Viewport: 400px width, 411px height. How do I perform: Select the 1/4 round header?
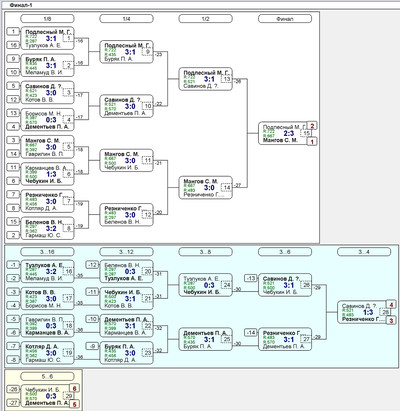coord(126,19)
